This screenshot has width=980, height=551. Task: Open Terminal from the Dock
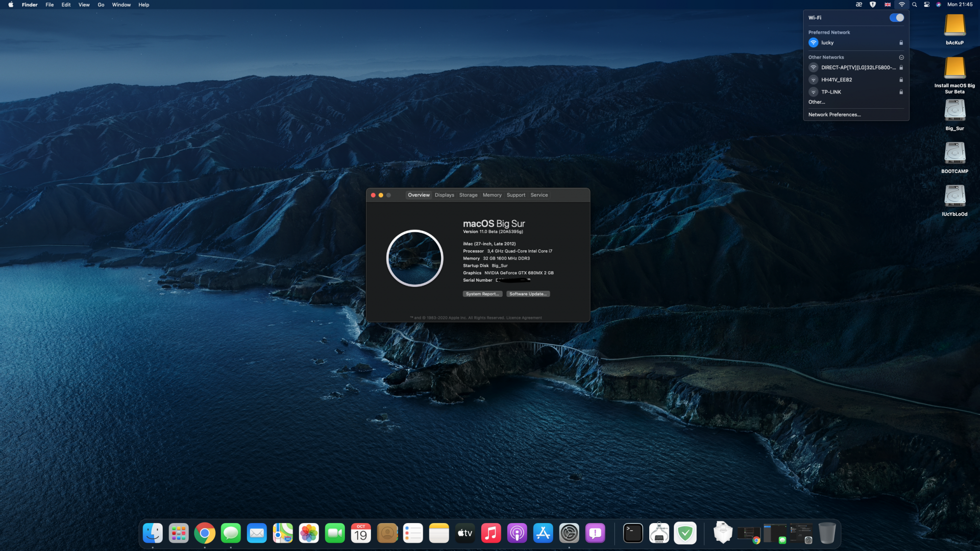pos(633,533)
